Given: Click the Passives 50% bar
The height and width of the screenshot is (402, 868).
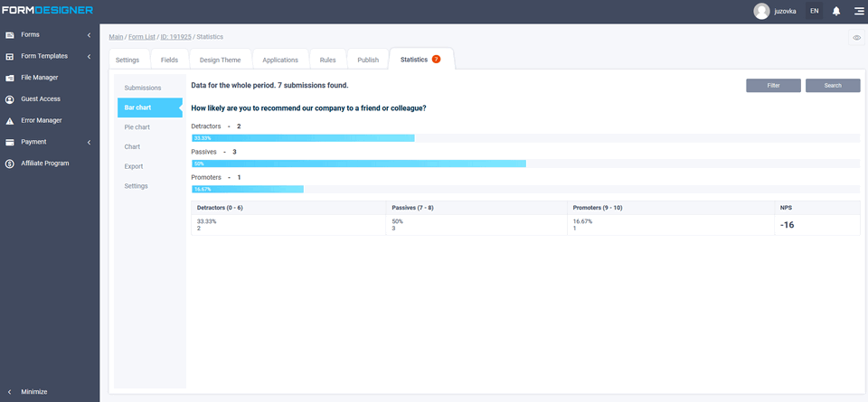Looking at the screenshot, I should pyautogui.click(x=359, y=164).
